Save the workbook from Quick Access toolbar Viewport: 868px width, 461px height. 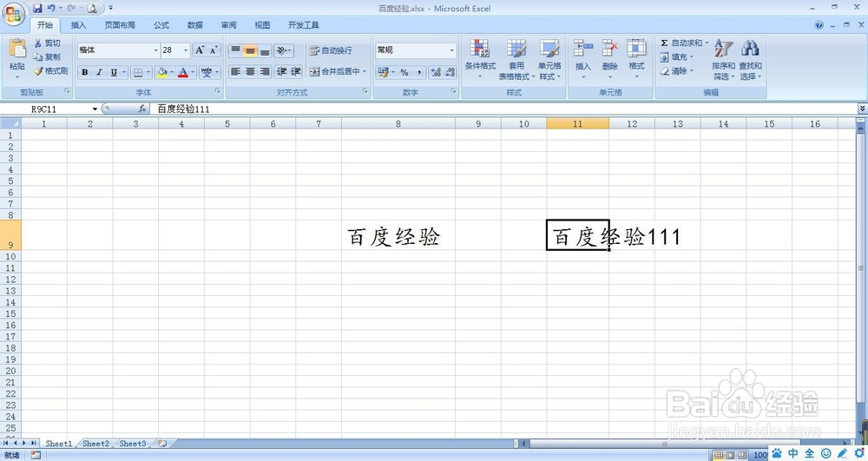coord(37,9)
